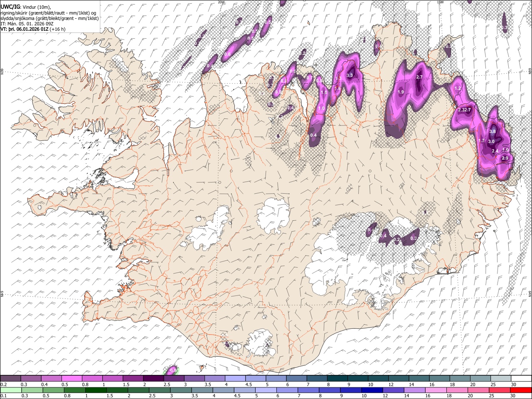This screenshot has height=399, width=532.
Task: Click the '0.2' label at the start of the upper legend row
Action: 3,384
